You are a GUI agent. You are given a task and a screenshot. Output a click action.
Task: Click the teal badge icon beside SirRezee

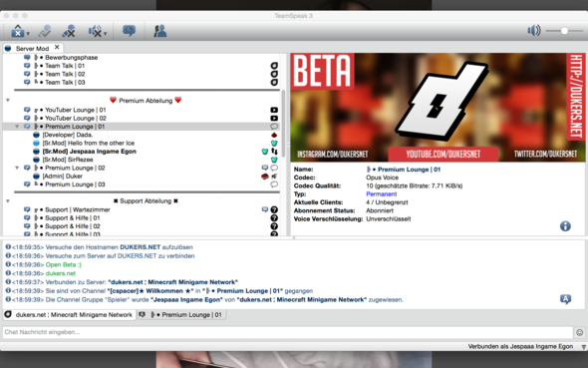[274, 160]
